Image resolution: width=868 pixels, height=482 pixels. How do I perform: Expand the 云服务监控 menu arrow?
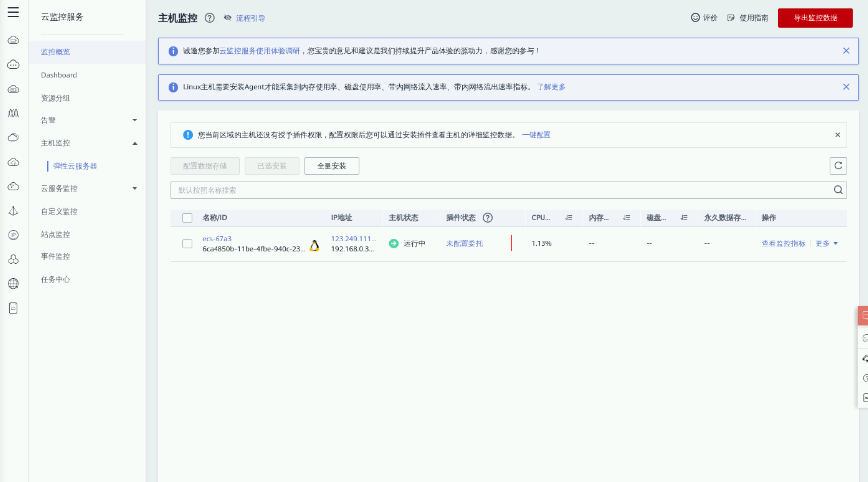pyautogui.click(x=135, y=188)
